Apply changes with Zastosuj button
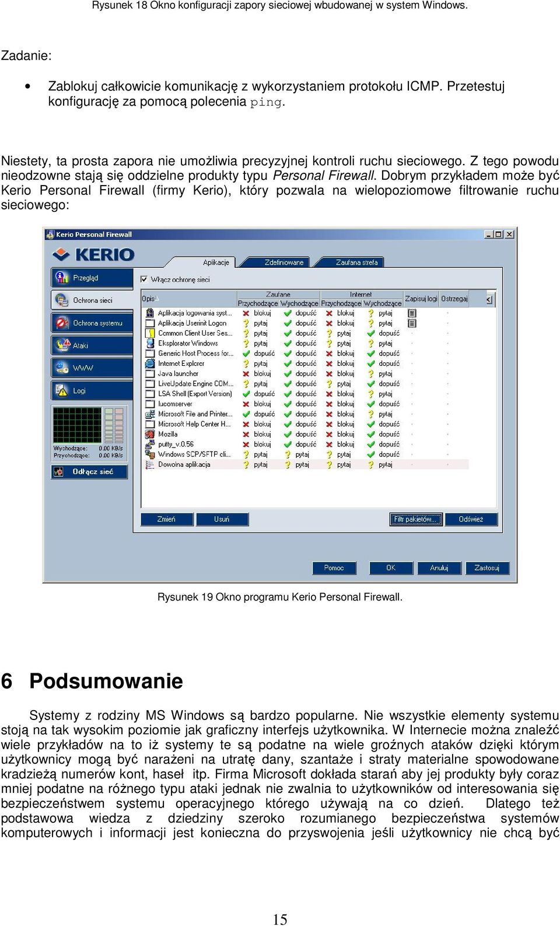Screen dimensions: 560x926 pyautogui.click(x=487, y=568)
